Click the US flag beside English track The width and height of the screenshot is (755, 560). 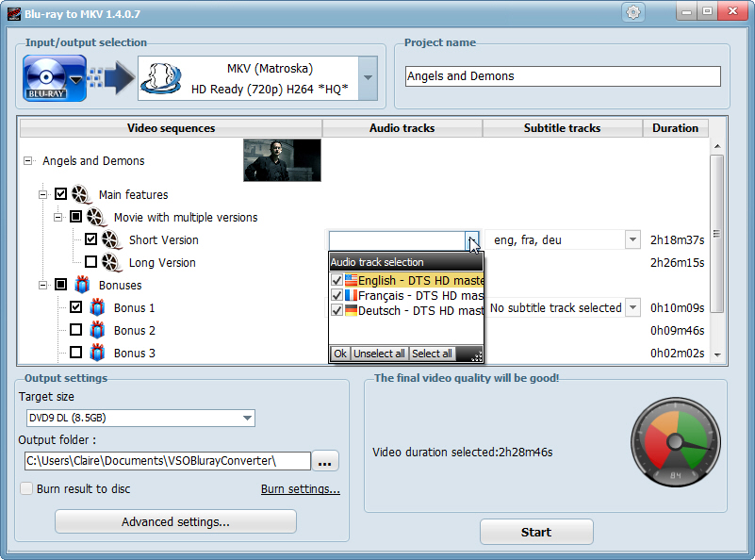click(x=351, y=280)
